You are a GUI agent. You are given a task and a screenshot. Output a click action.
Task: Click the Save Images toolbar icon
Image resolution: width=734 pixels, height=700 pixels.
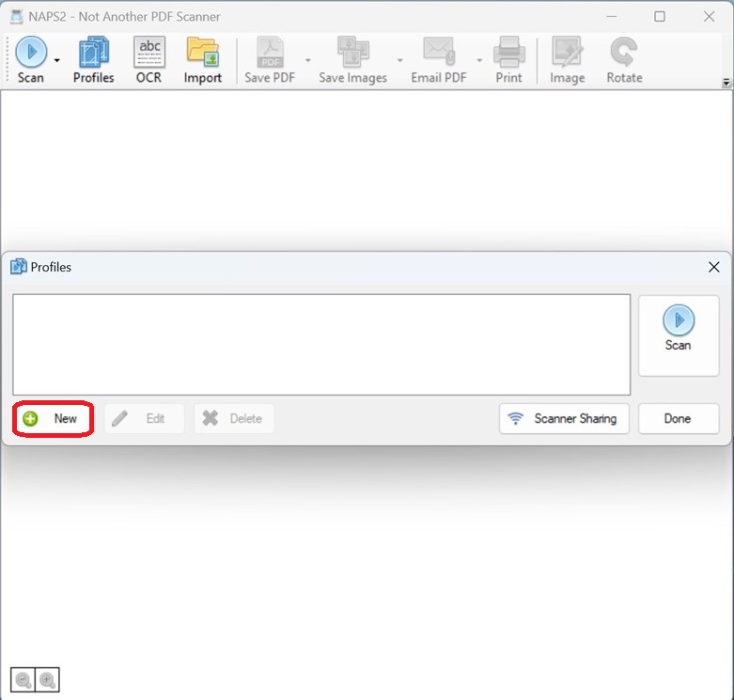(353, 60)
